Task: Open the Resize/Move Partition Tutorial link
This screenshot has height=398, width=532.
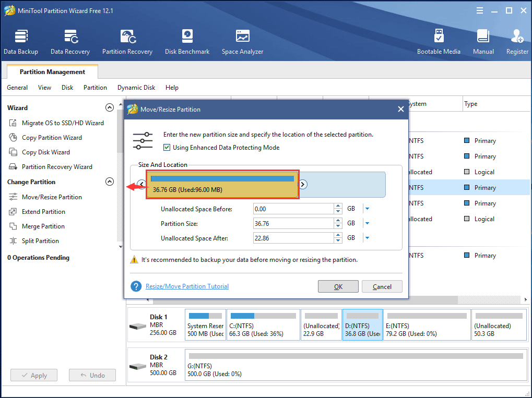Action: [x=187, y=286]
